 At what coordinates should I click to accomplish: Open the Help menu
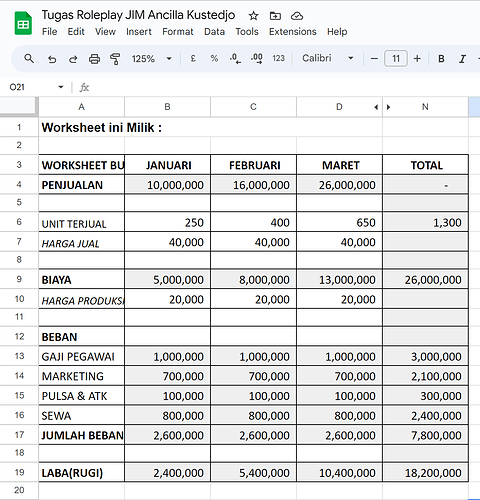[x=337, y=32]
